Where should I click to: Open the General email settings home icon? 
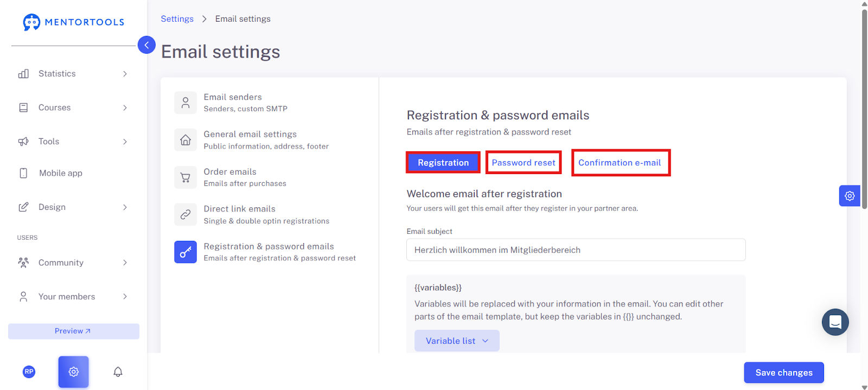(186, 140)
